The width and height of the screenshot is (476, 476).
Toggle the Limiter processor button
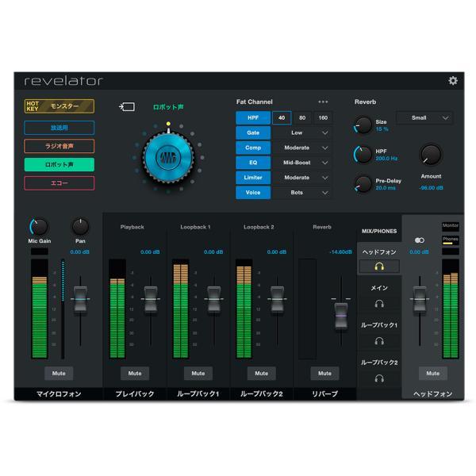click(253, 177)
